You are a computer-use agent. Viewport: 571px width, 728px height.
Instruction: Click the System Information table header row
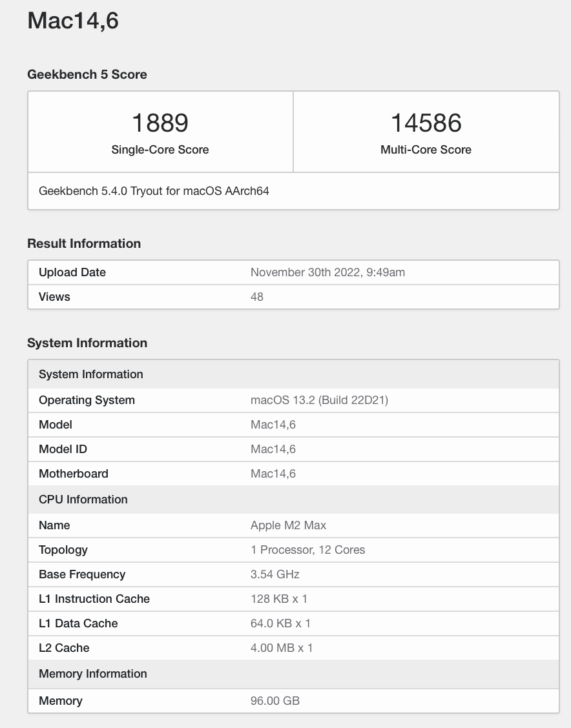[x=294, y=374]
